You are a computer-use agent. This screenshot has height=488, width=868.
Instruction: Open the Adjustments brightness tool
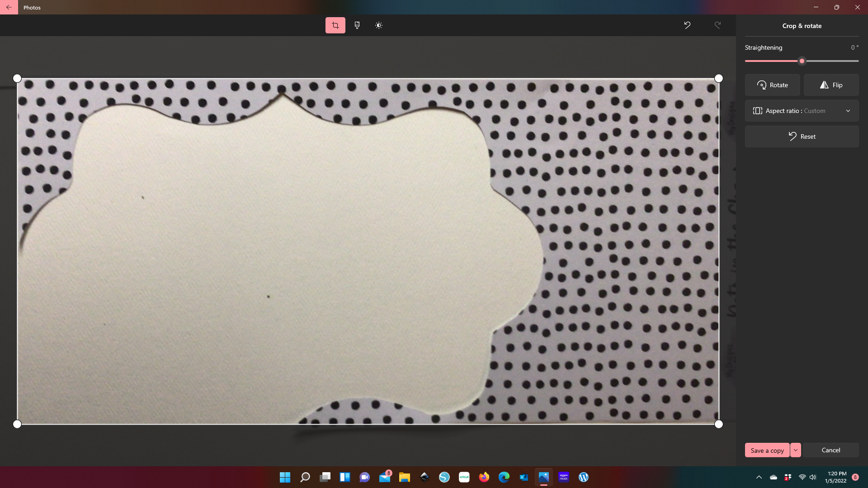tap(379, 25)
